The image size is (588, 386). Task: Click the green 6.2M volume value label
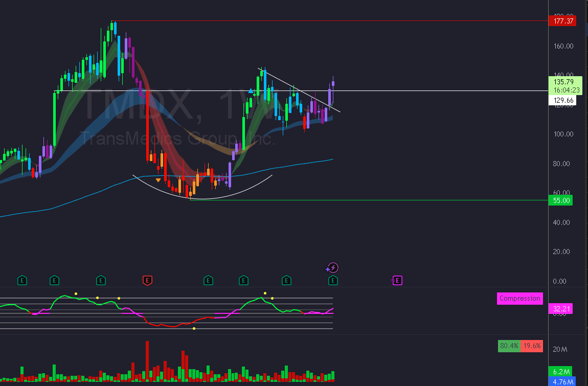click(x=560, y=372)
